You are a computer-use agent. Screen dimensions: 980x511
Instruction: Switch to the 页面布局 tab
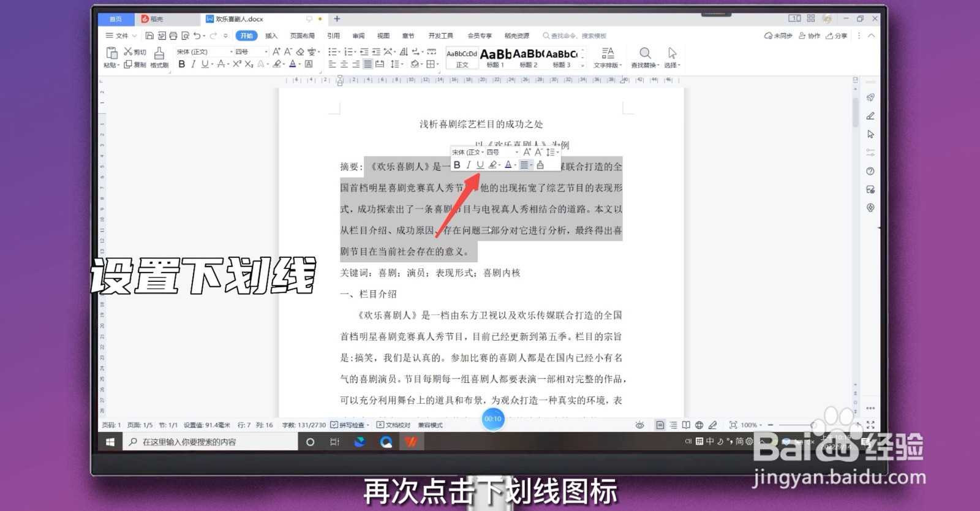point(302,36)
